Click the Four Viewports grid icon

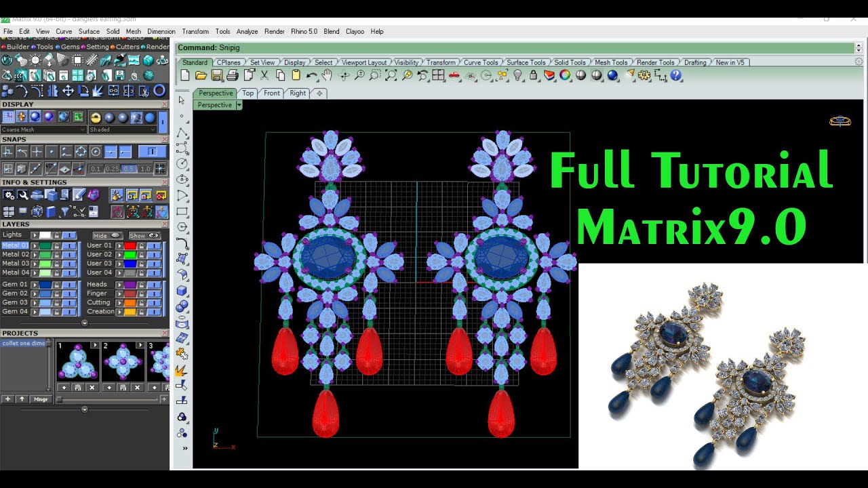pyautogui.click(x=438, y=75)
